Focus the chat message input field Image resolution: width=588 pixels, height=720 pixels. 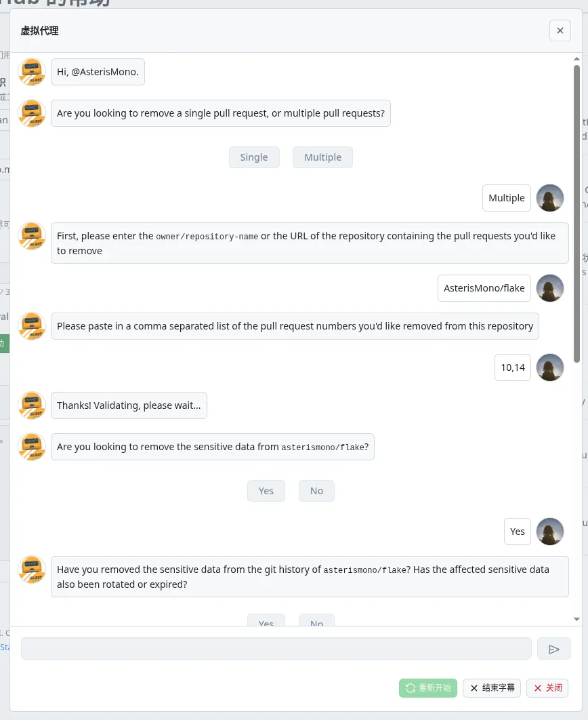[x=276, y=649]
